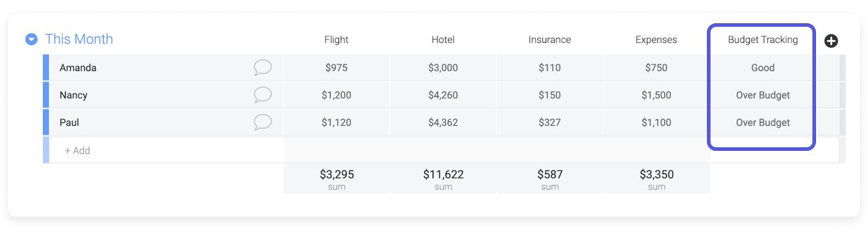The height and width of the screenshot is (231, 868).
Task: Open Hotel sum $11,622 summary
Action: click(x=443, y=178)
